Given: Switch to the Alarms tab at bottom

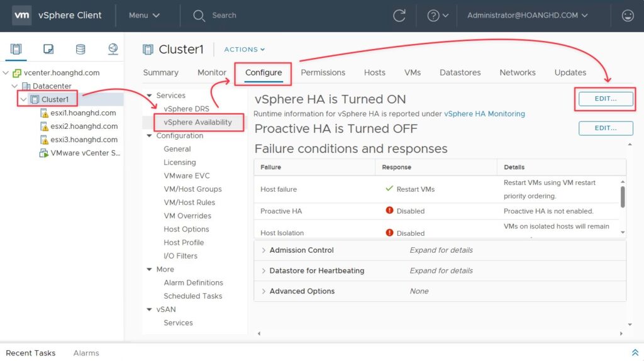Looking at the screenshot, I should tap(86, 353).
